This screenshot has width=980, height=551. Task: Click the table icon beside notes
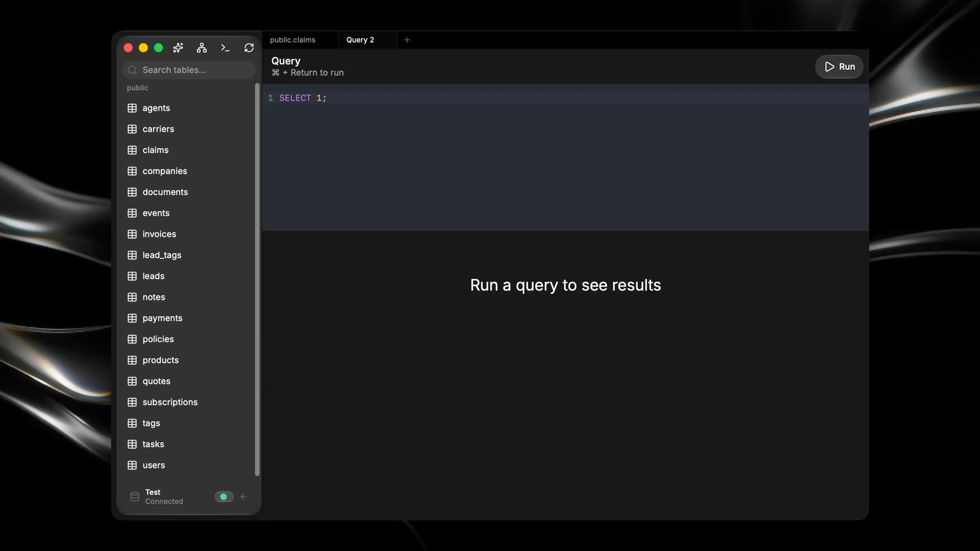click(x=132, y=297)
